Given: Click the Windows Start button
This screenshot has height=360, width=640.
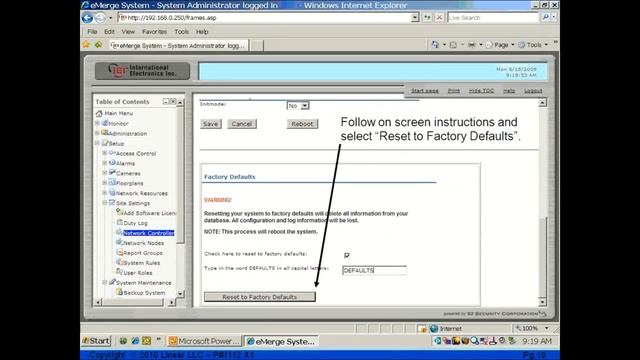Looking at the screenshot, I should 96,340.
